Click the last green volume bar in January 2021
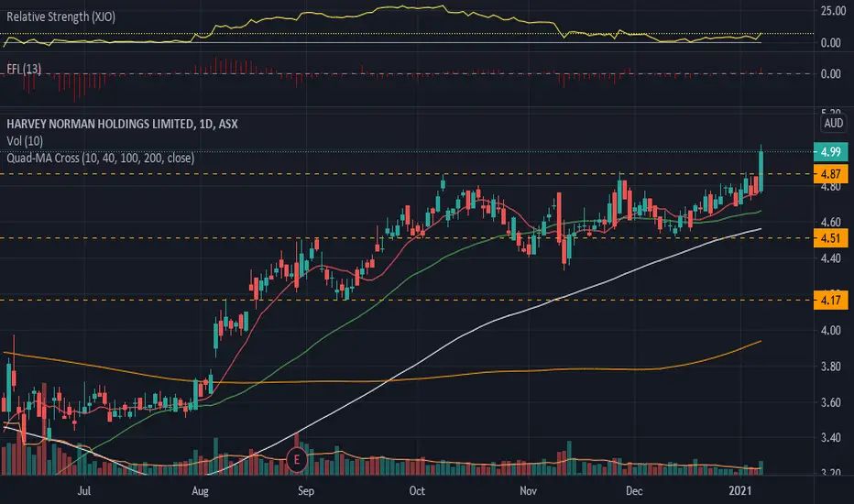 coord(761,468)
